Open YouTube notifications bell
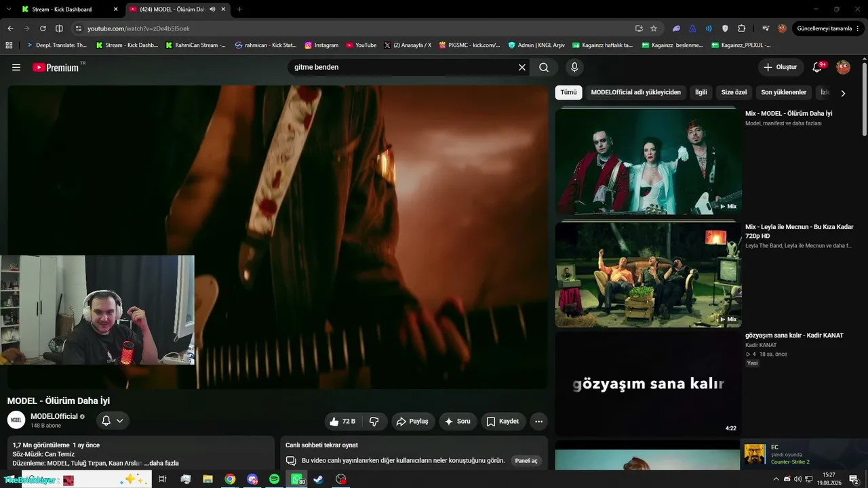The height and width of the screenshot is (488, 868). [818, 67]
